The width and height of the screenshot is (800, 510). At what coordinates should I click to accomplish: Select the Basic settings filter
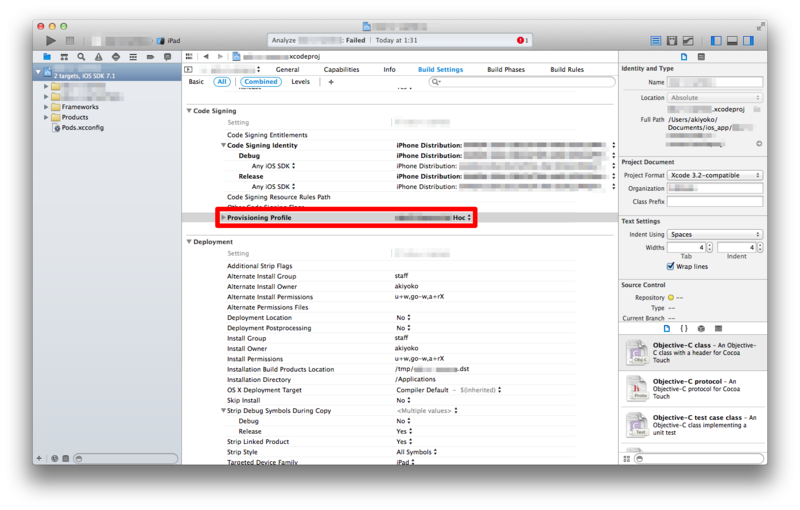196,82
